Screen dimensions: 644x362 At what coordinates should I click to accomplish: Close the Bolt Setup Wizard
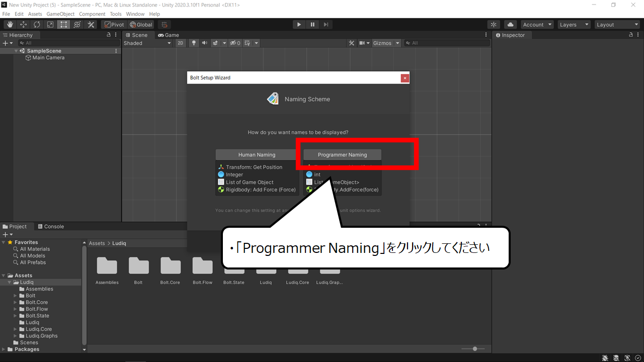tap(405, 78)
